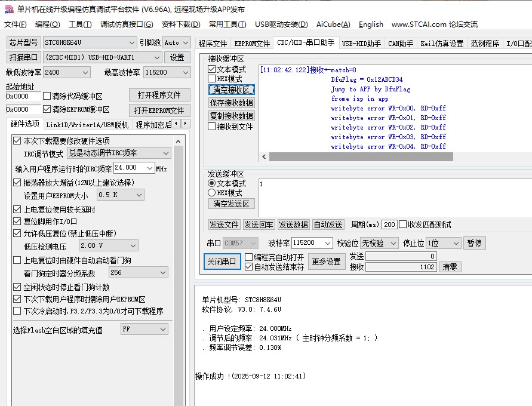Viewport: 532px width, 406px height.
Task: Select HEX模式 radio in send buffer
Action: click(212, 193)
